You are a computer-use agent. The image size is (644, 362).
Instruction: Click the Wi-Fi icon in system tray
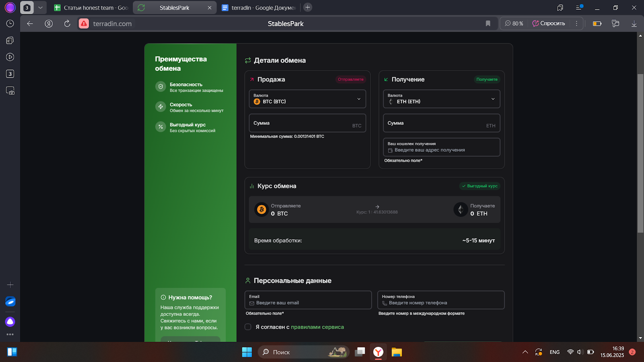(x=570, y=352)
